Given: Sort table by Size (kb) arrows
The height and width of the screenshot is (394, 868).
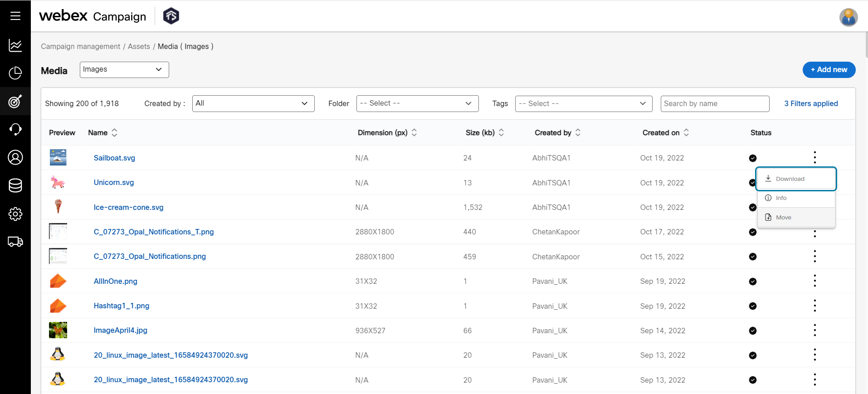Looking at the screenshot, I should tap(501, 132).
